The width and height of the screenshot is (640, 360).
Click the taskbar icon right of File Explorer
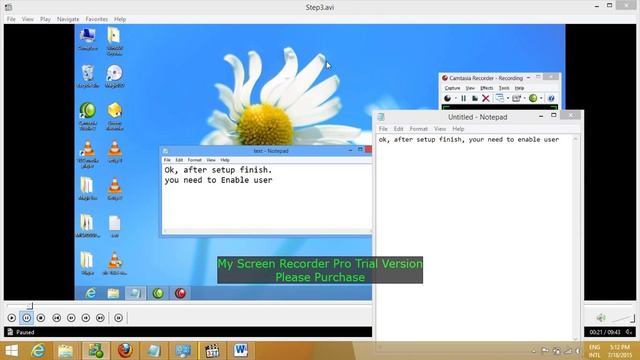click(96, 351)
